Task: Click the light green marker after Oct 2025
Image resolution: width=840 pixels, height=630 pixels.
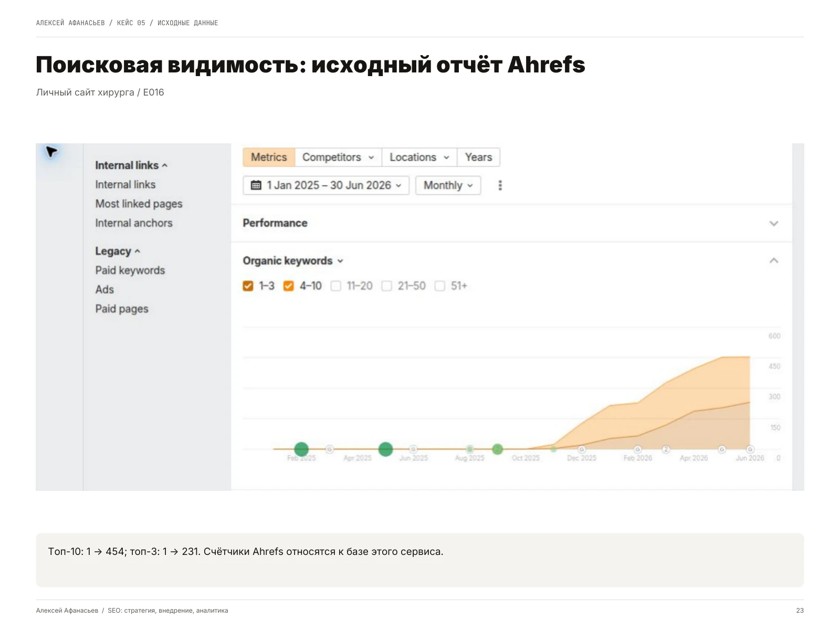Action: (x=553, y=449)
